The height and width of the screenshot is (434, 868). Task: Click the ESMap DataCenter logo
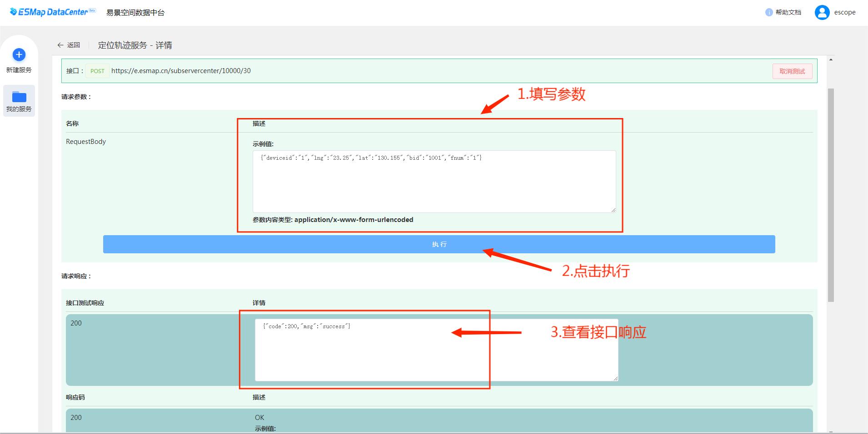(52, 12)
